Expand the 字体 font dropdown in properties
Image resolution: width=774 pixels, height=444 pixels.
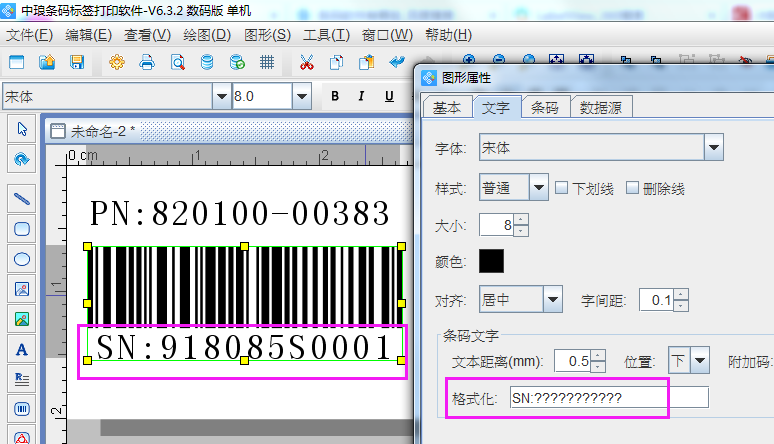point(713,148)
